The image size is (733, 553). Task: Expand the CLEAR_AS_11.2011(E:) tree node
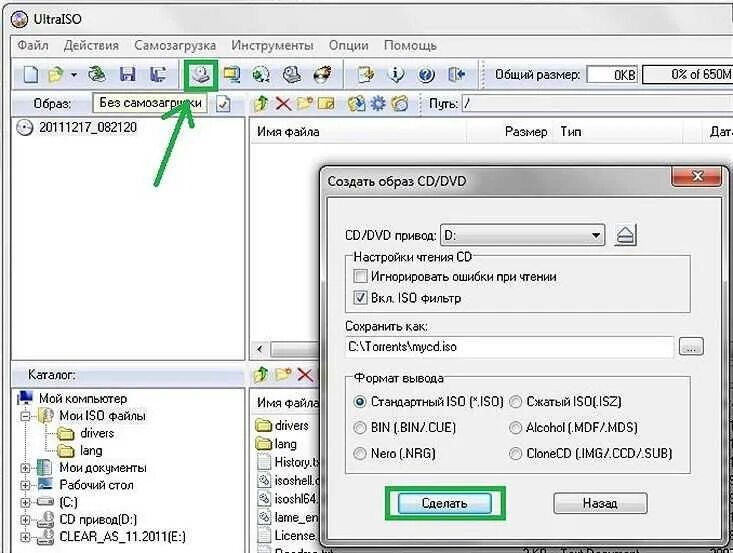[25, 537]
